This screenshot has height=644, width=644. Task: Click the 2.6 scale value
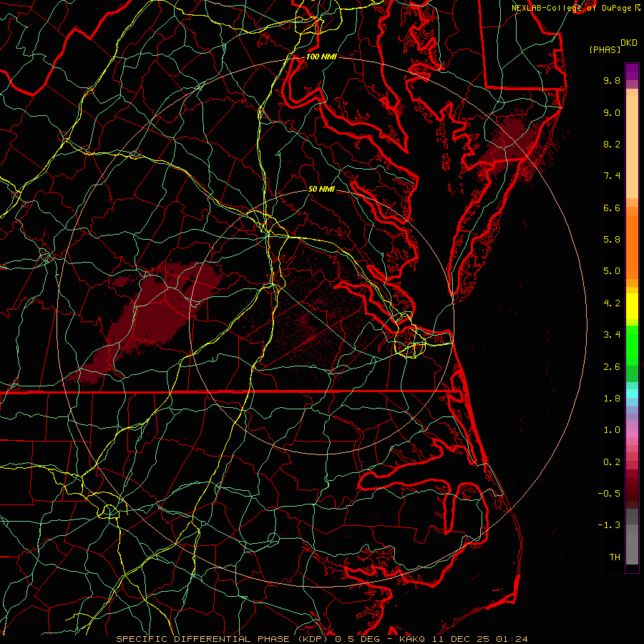coord(612,367)
